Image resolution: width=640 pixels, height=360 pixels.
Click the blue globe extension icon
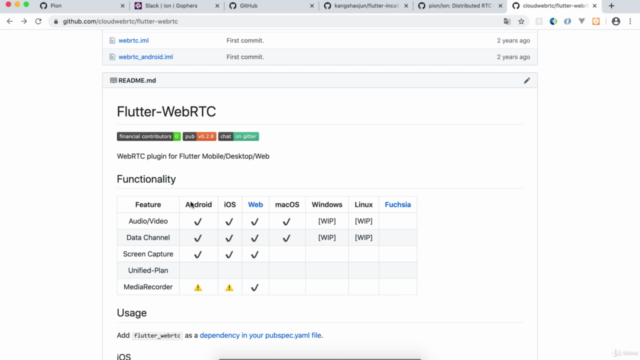[553, 21]
